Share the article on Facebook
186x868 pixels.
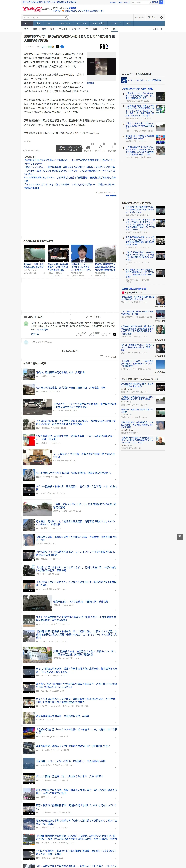62,47
